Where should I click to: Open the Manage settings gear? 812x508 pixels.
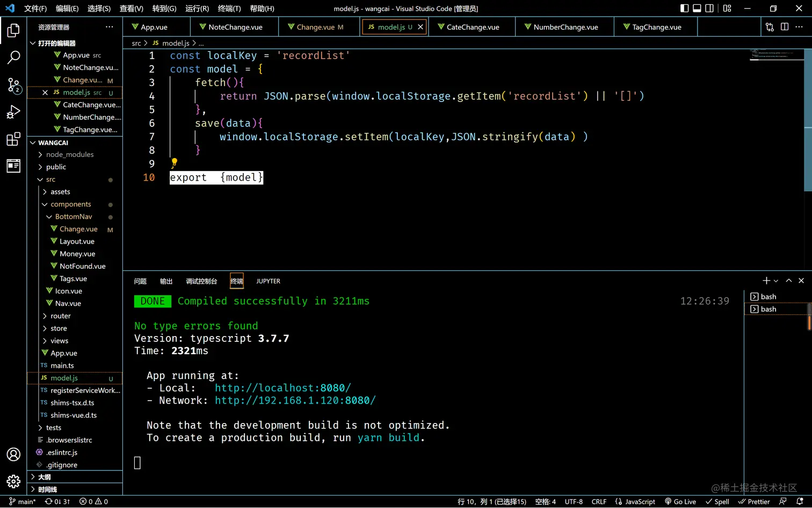[x=13, y=481]
